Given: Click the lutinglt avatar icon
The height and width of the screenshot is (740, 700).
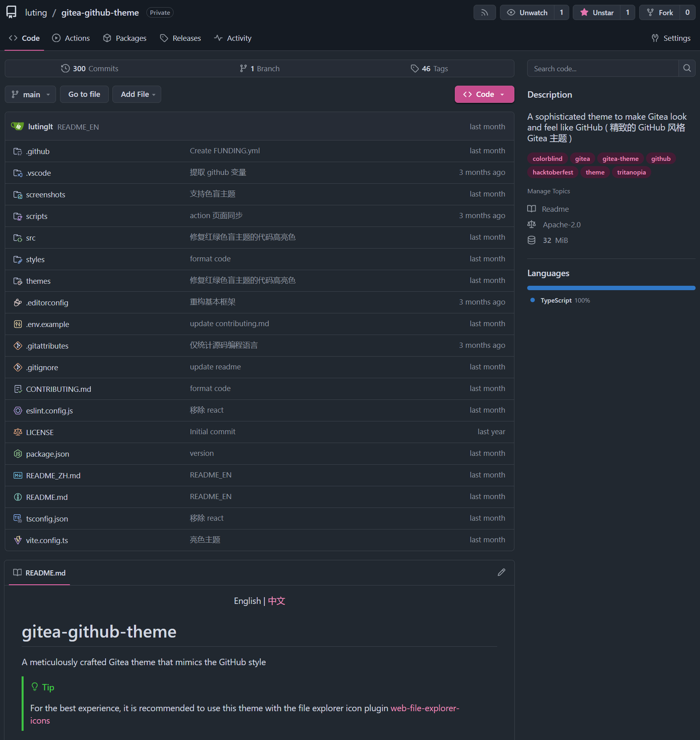Looking at the screenshot, I should point(17,126).
